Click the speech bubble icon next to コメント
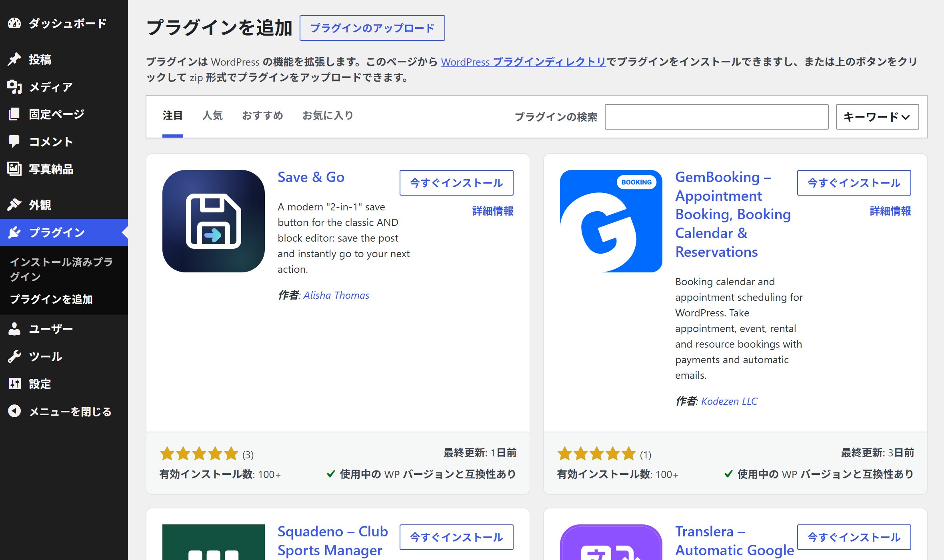Viewport: 944px width, 560px height. [14, 142]
